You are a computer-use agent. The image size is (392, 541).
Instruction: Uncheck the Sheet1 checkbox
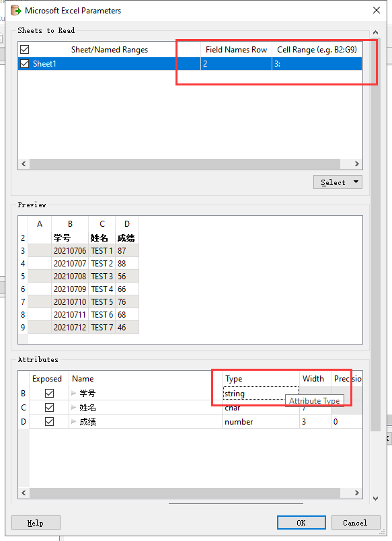24,64
